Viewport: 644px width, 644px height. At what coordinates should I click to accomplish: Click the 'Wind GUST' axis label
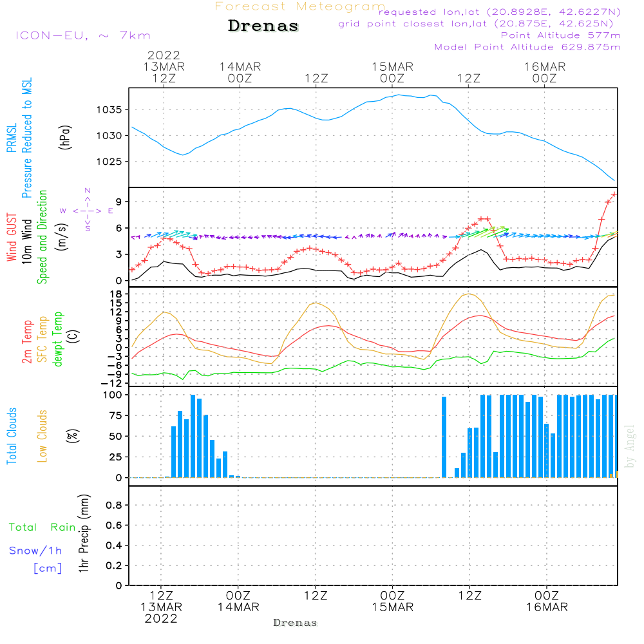12,237
